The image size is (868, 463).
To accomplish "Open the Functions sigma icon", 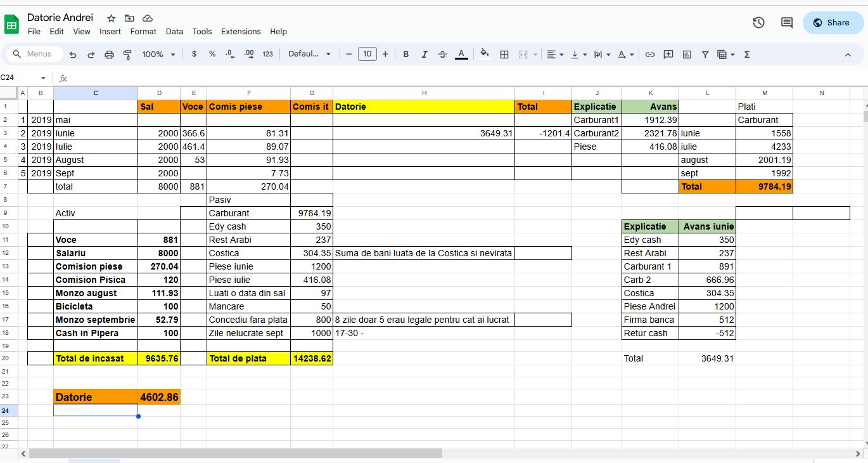I will click(747, 55).
